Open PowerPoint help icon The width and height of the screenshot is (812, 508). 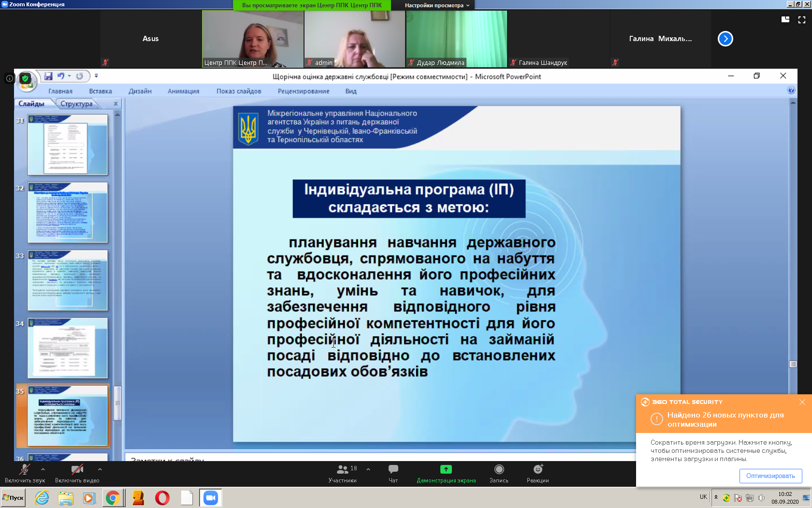coord(791,90)
